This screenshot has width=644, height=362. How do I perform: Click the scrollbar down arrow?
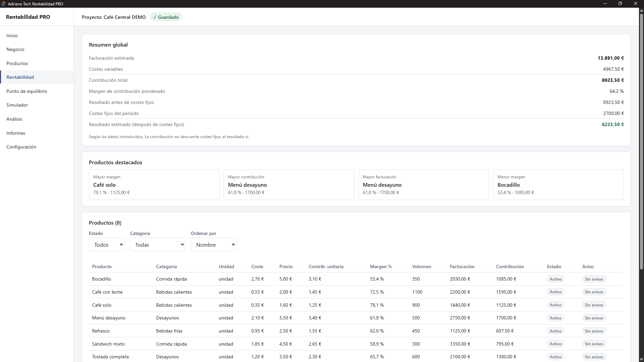click(641, 359)
